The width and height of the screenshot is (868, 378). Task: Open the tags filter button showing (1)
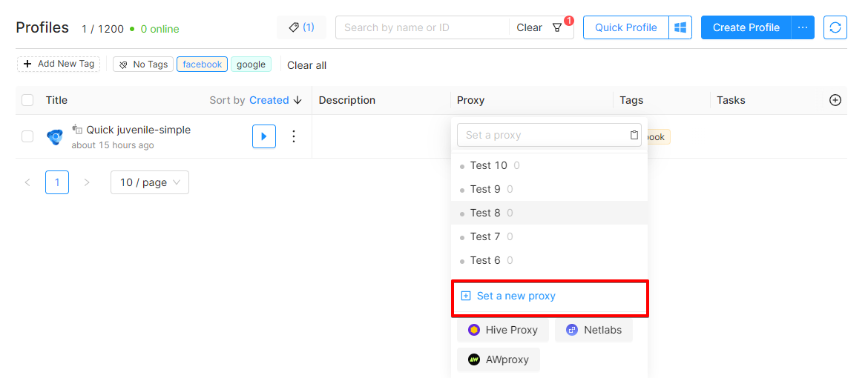pos(301,27)
